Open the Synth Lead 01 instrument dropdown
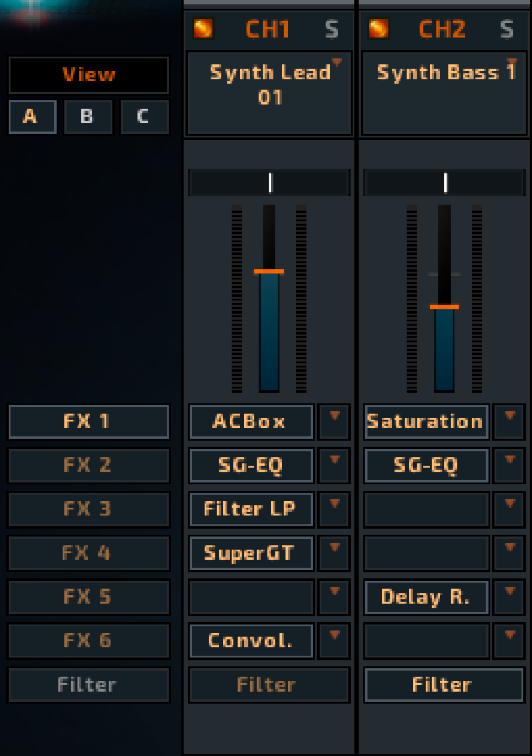Image resolution: width=532 pixels, height=756 pixels. click(337, 63)
